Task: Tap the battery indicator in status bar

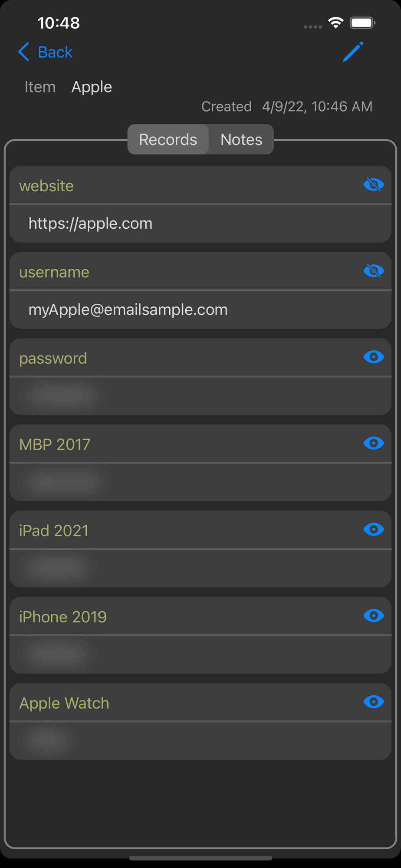Action: [362, 23]
